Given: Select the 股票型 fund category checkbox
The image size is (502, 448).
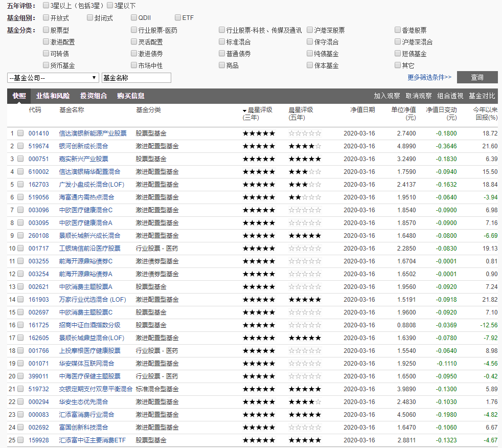Looking at the screenshot, I should 46,30.
